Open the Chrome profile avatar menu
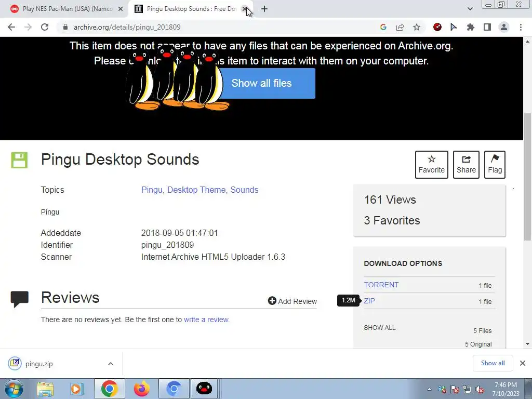This screenshot has width=532, height=399. [504, 27]
